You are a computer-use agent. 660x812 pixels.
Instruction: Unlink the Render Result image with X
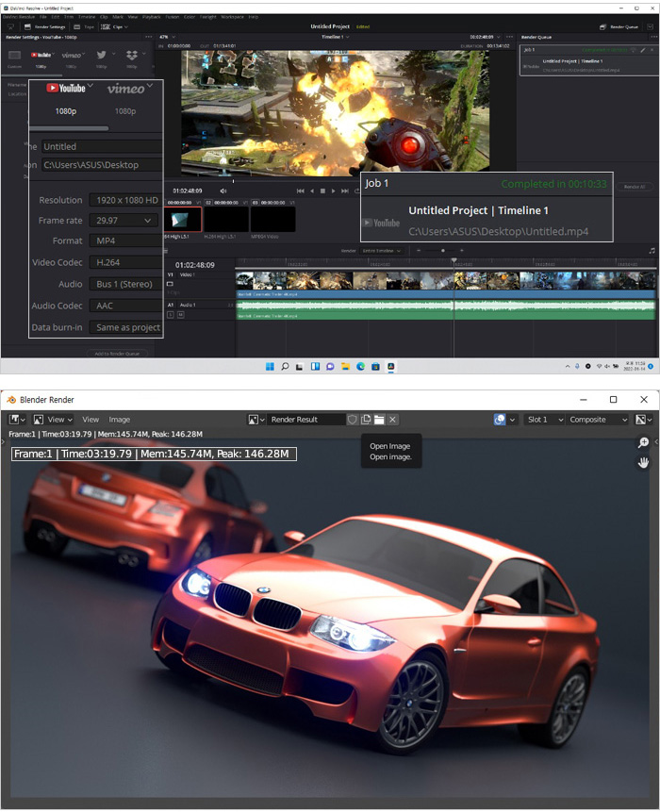tap(392, 420)
